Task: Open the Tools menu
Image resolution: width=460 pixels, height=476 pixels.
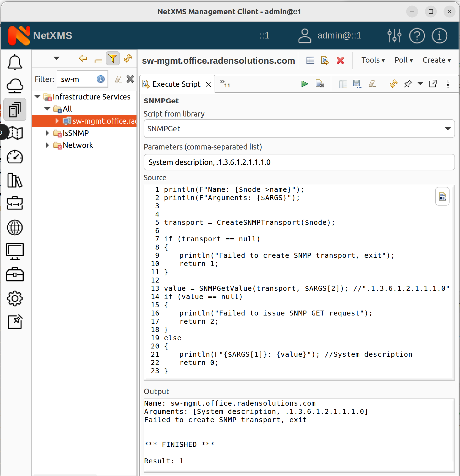Action: [x=373, y=60]
